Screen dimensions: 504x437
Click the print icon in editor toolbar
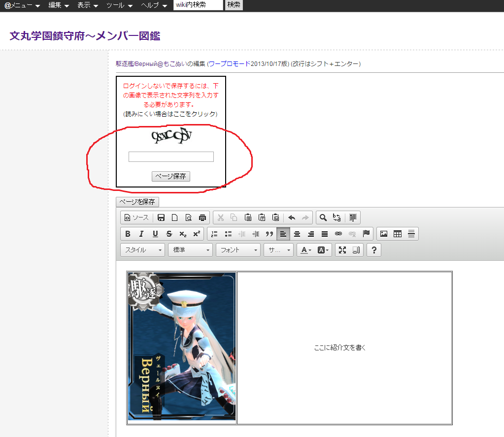[x=202, y=218]
